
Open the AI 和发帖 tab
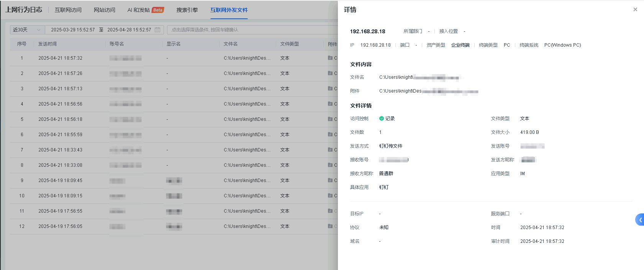tap(138, 10)
